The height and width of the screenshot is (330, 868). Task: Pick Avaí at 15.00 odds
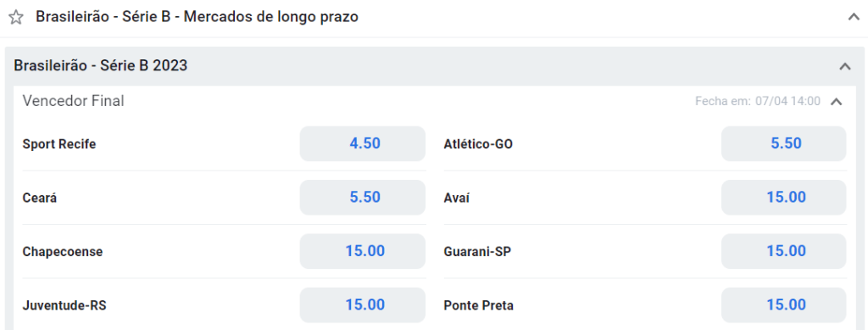pyautogui.click(x=783, y=197)
